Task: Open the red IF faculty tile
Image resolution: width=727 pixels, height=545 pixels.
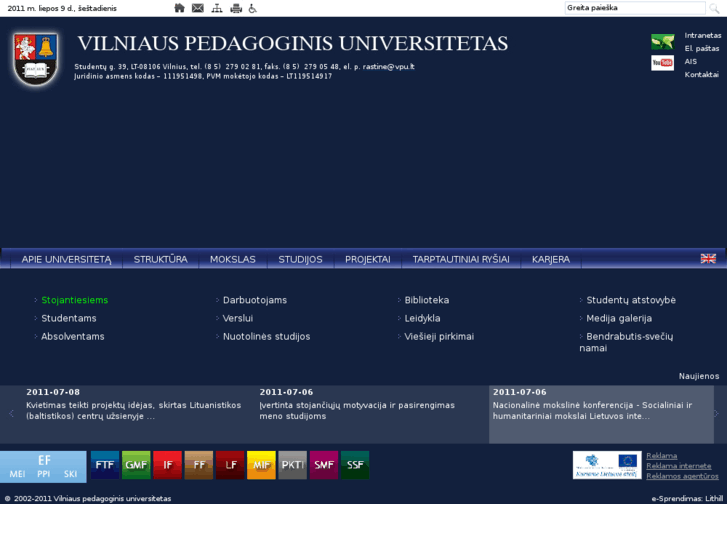Action: (167, 465)
